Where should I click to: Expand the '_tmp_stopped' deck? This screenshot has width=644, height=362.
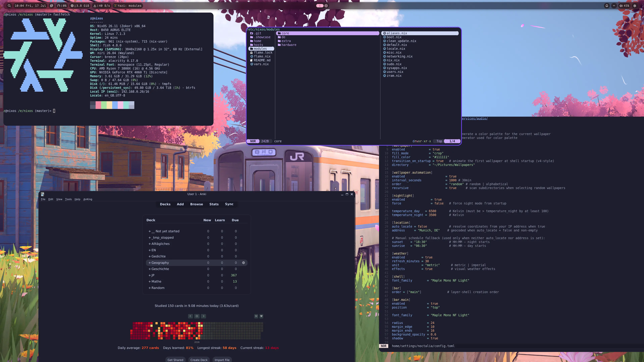(149, 238)
